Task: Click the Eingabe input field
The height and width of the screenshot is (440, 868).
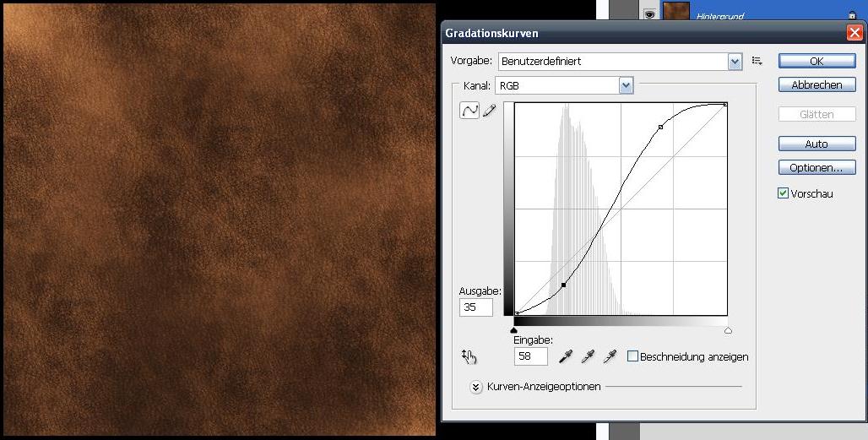Action: (531, 356)
